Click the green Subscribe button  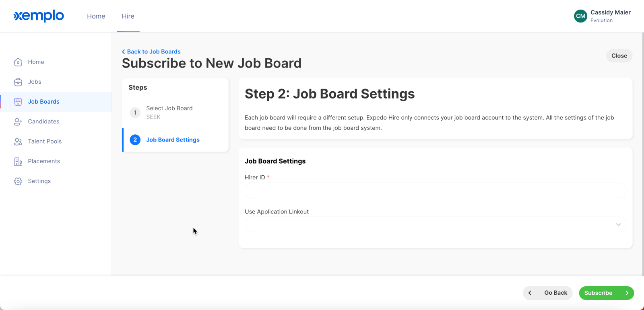(x=606, y=293)
